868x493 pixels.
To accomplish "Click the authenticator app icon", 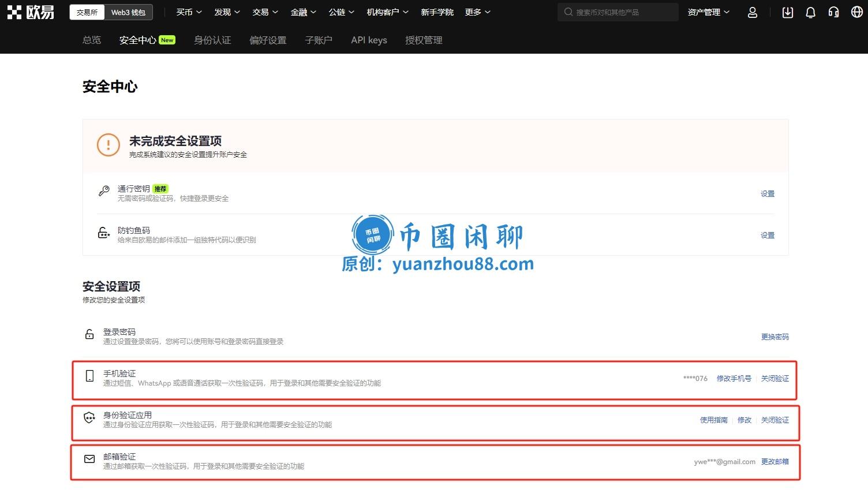I will coord(89,417).
